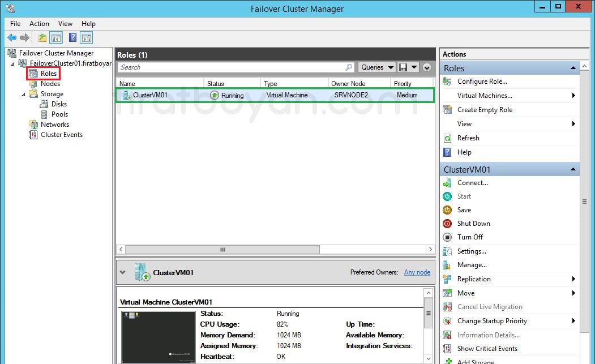Open the Action menu
Image resolution: width=595 pixels, height=364 pixels.
point(39,24)
